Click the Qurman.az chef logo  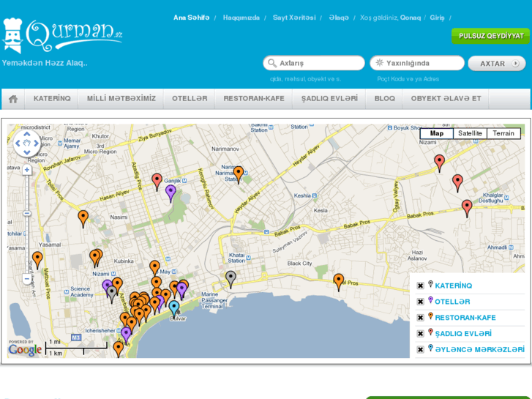click(62, 35)
